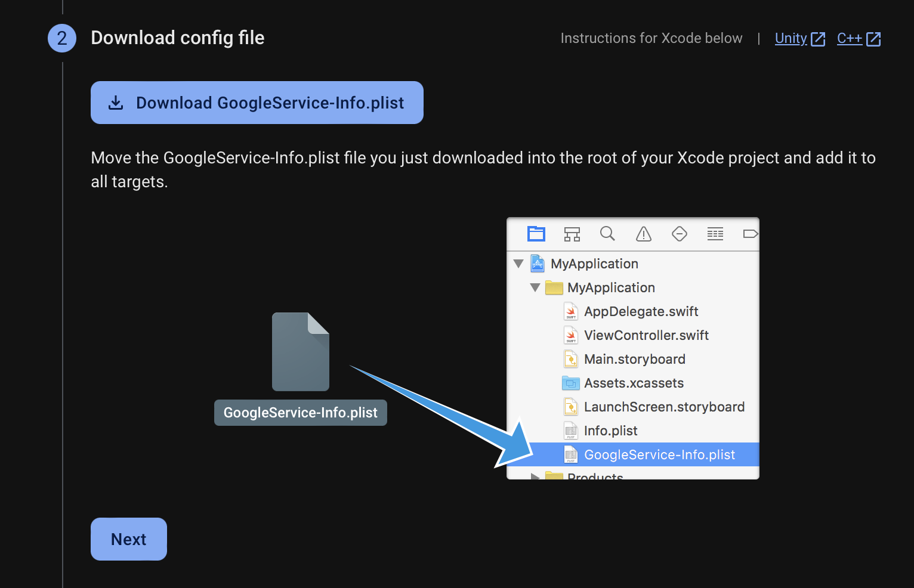Click the step 2 number circle
The width and height of the screenshot is (914, 588).
coord(62,38)
